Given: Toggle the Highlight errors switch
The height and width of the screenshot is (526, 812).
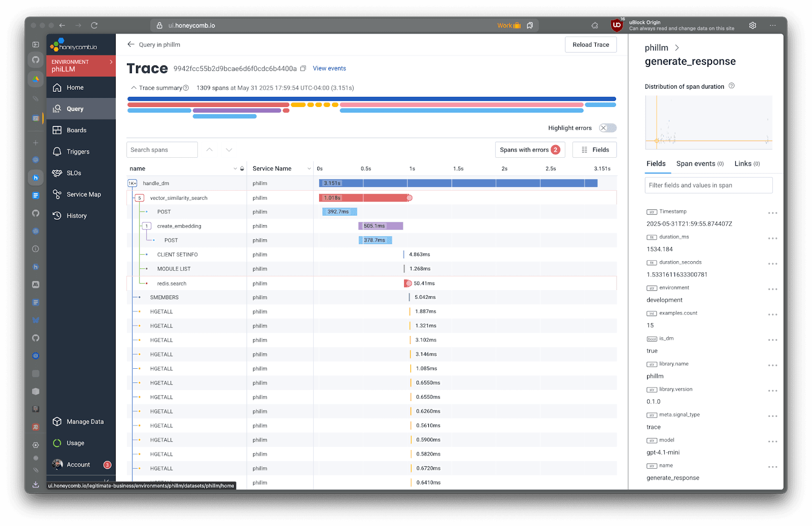Looking at the screenshot, I should 607,128.
